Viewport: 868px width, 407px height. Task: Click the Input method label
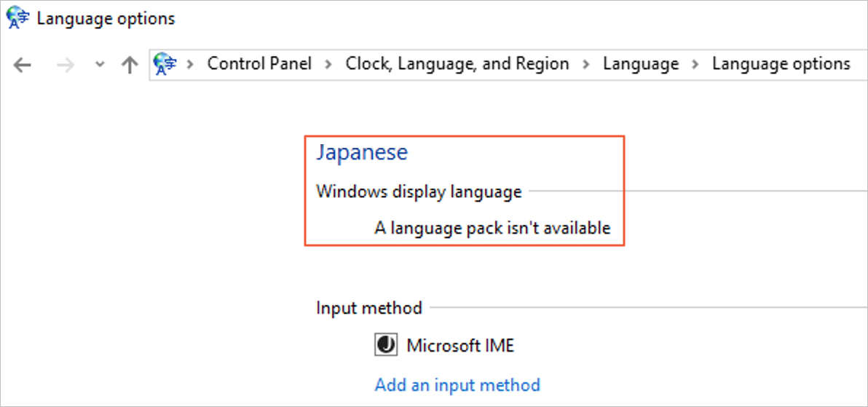[x=369, y=307]
